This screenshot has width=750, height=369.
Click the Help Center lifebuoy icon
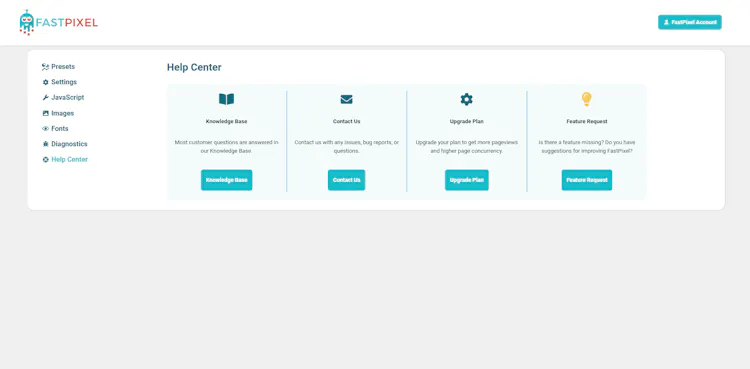point(45,159)
